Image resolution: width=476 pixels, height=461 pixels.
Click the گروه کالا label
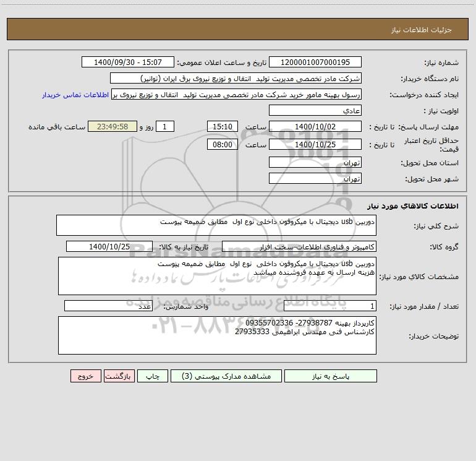tap(444, 247)
